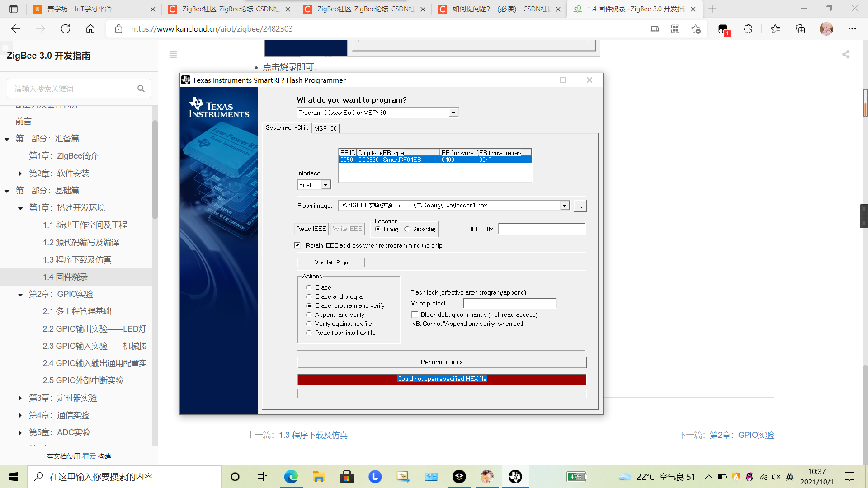
Task: Expand 第2章：软件安装 in sidebar
Action: (20, 174)
